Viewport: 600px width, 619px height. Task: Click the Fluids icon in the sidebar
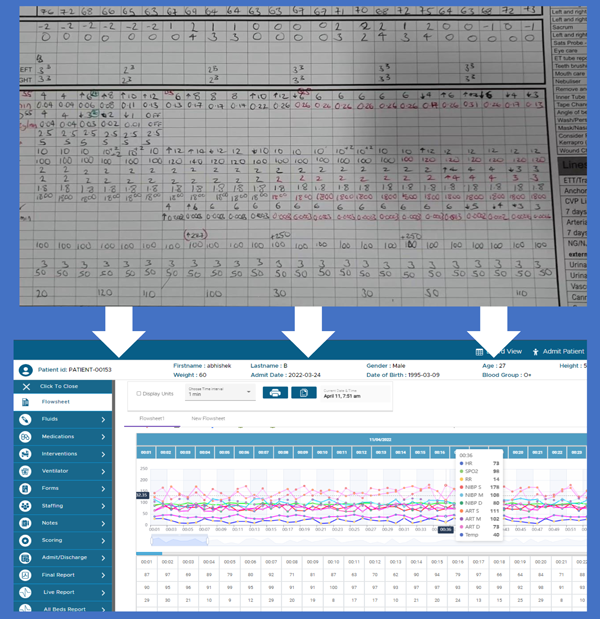(x=25, y=419)
